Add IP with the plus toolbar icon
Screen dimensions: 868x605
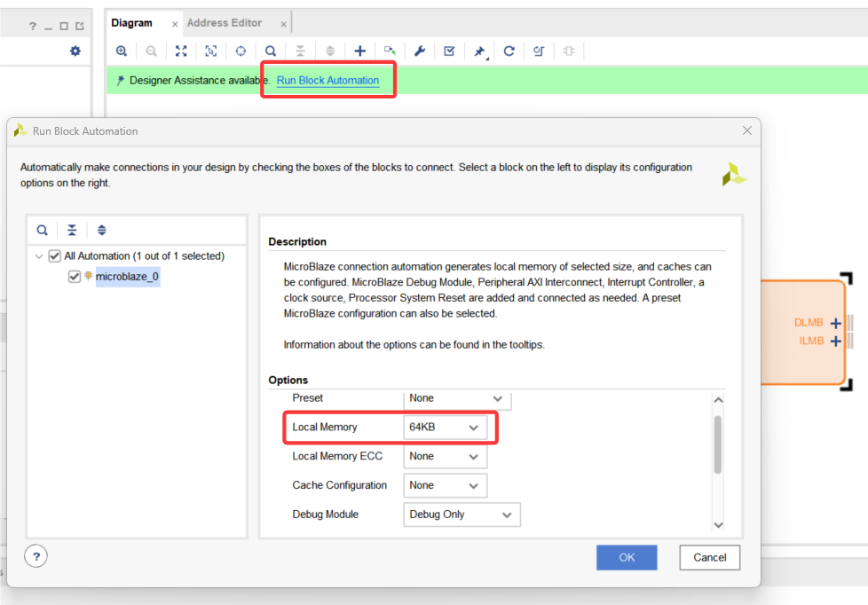tap(359, 51)
